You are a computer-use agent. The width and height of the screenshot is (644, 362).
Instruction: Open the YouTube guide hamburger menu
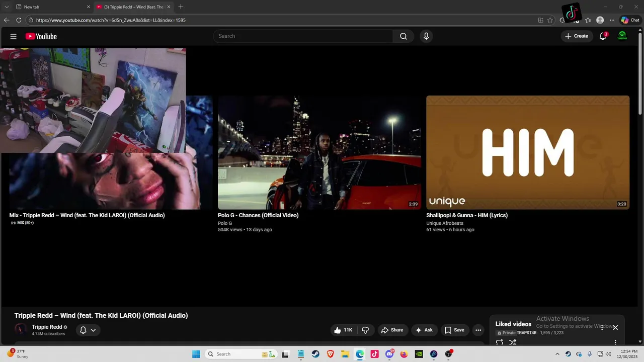tap(14, 36)
